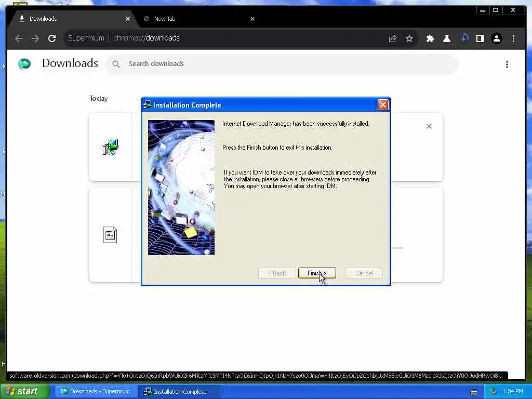
Task: Click the keyboard icon in system tray
Action: [474, 392]
